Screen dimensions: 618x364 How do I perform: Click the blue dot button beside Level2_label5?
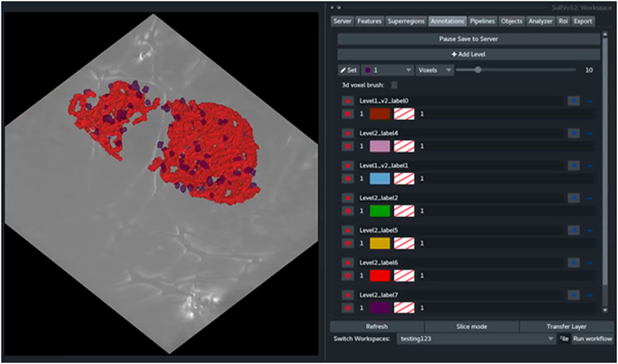pyautogui.click(x=574, y=230)
